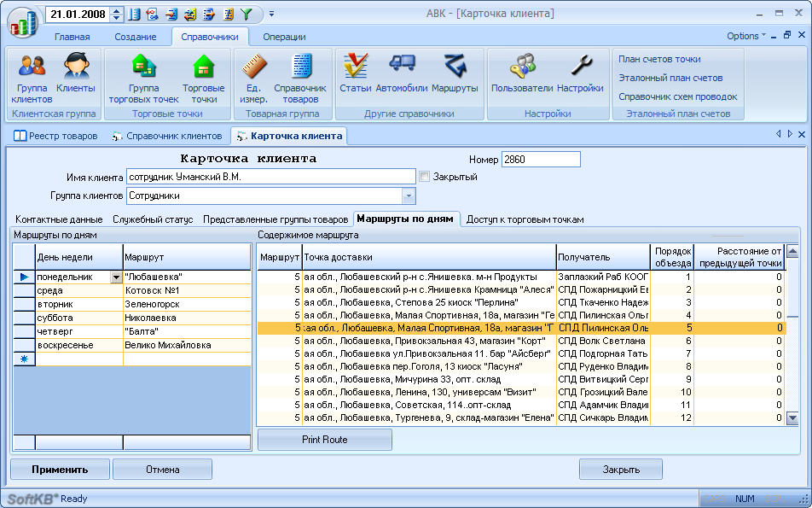Open the Статьи reference

tap(355, 73)
